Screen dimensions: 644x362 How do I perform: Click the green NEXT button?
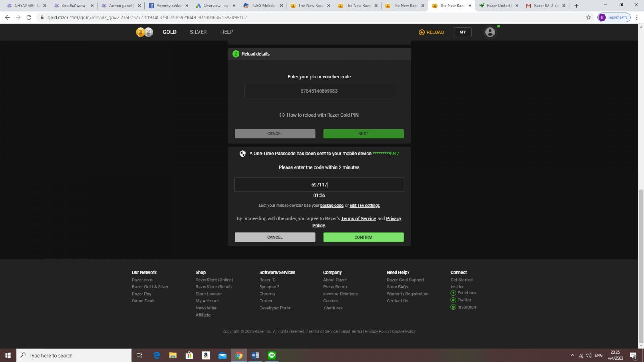[363, 134]
